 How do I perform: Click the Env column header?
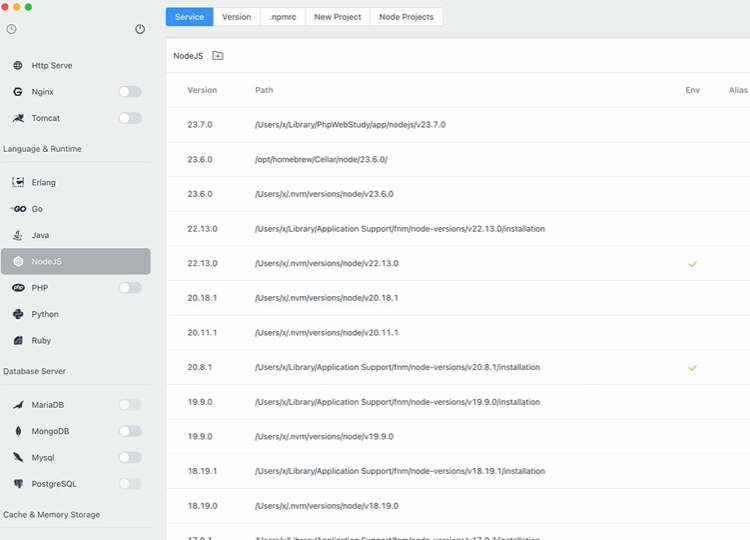tap(692, 90)
